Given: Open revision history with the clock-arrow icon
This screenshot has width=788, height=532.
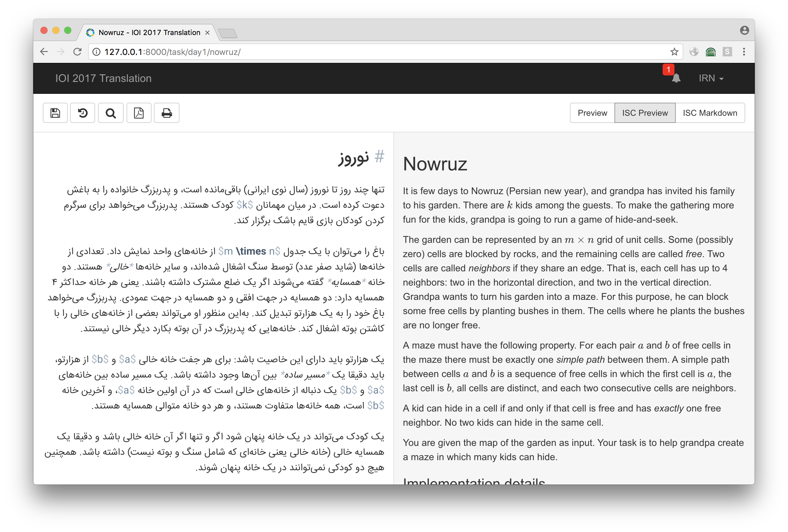Looking at the screenshot, I should 83,113.
